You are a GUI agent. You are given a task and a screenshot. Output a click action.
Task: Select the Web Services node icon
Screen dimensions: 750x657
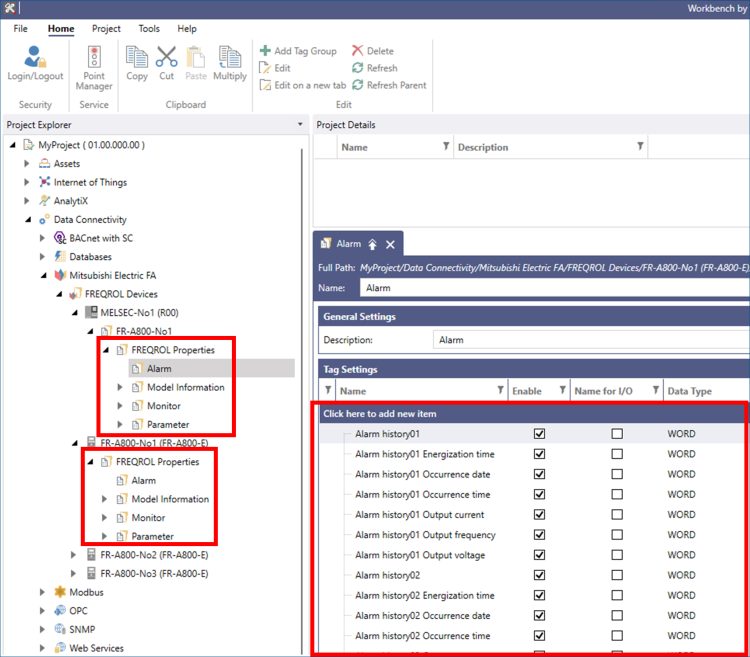click(x=60, y=648)
